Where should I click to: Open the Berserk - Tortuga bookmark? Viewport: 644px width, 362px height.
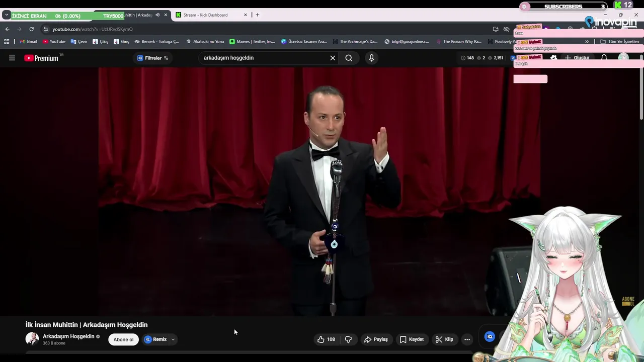pyautogui.click(x=156, y=42)
